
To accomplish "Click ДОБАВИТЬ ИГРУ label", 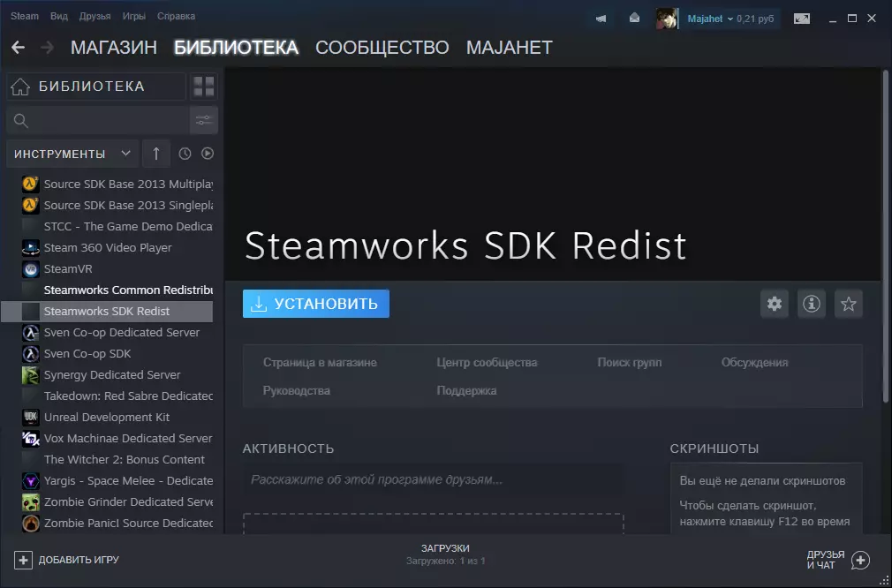I will 79,560.
